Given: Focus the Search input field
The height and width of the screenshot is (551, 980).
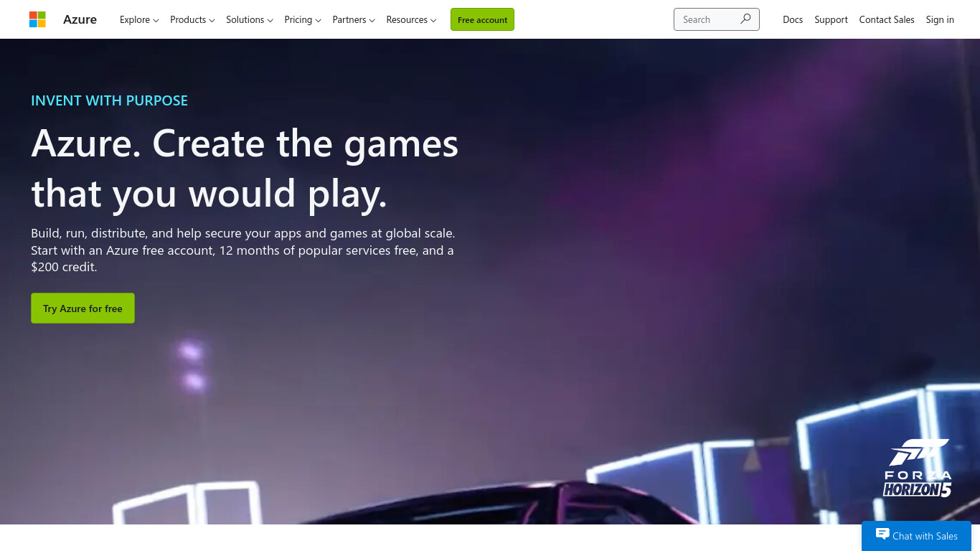Looking at the screenshot, I should [x=705, y=19].
